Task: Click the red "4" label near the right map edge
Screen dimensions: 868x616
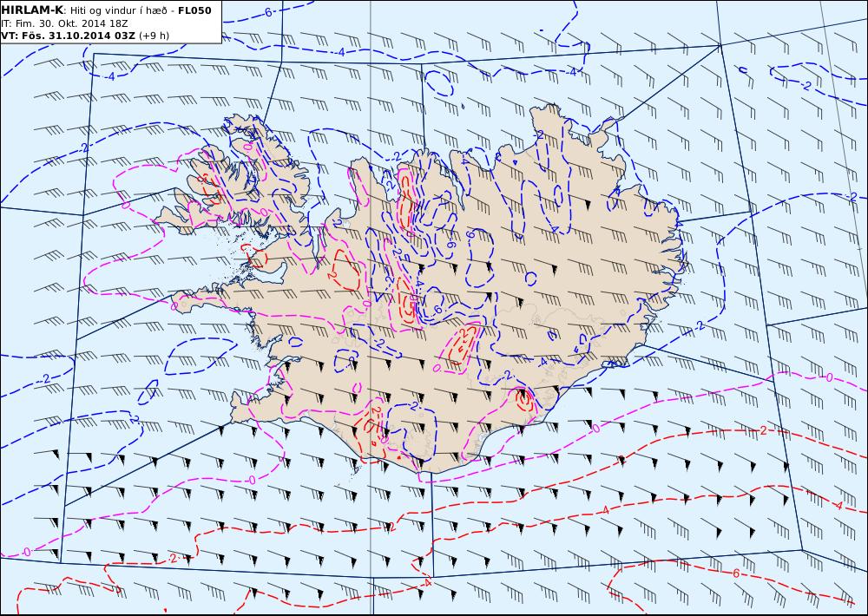Action: 839,505
